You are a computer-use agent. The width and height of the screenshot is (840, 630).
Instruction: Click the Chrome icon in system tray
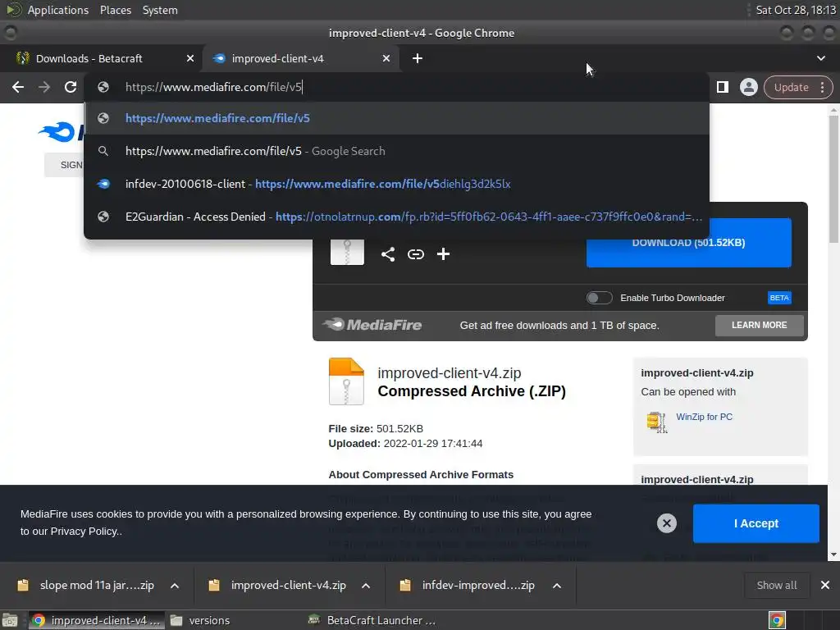tap(777, 620)
